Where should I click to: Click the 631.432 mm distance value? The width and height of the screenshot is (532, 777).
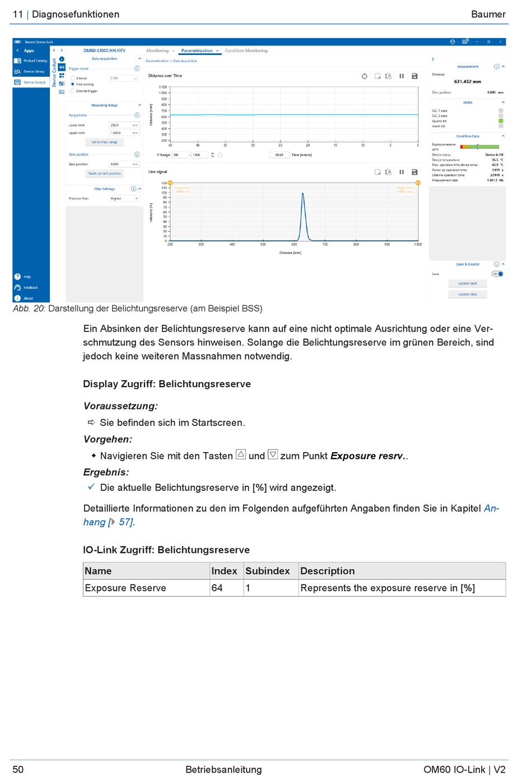coord(468,82)
